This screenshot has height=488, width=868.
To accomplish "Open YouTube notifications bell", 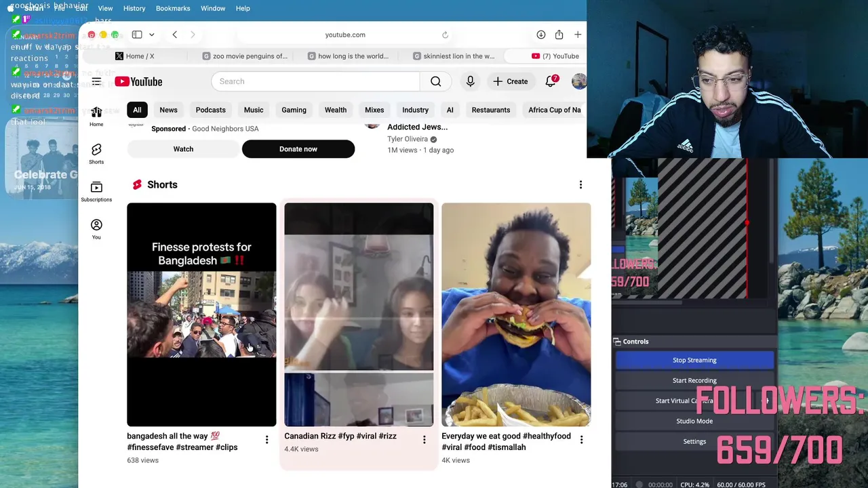I will pyautogui.click(x=551, y=81).
